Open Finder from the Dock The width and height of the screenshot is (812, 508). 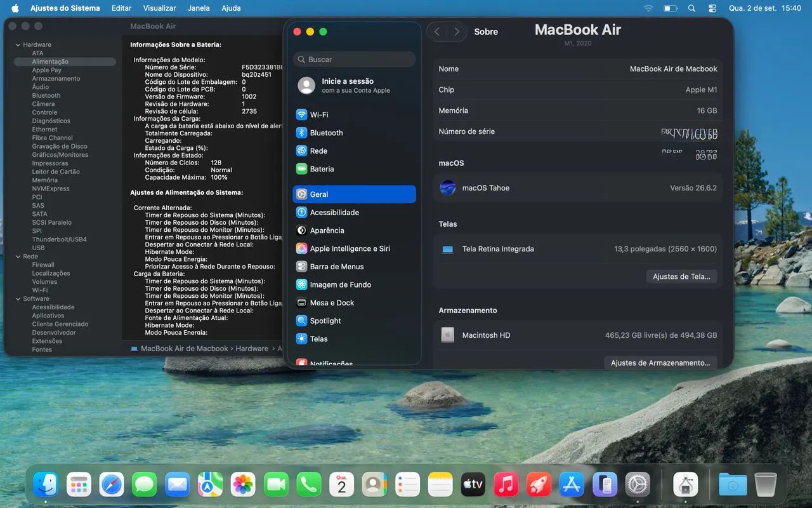pos(46,486)
